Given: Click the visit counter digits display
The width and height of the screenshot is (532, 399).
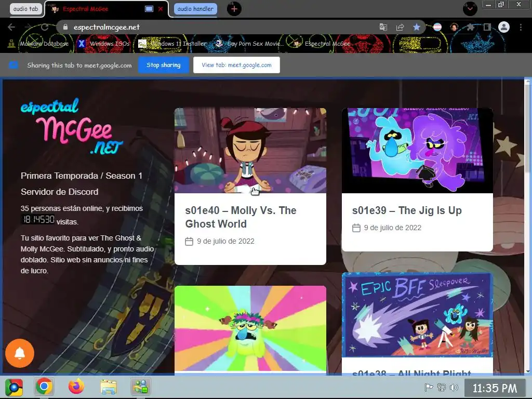Looking at the screenshot, I should pos(38,220).
